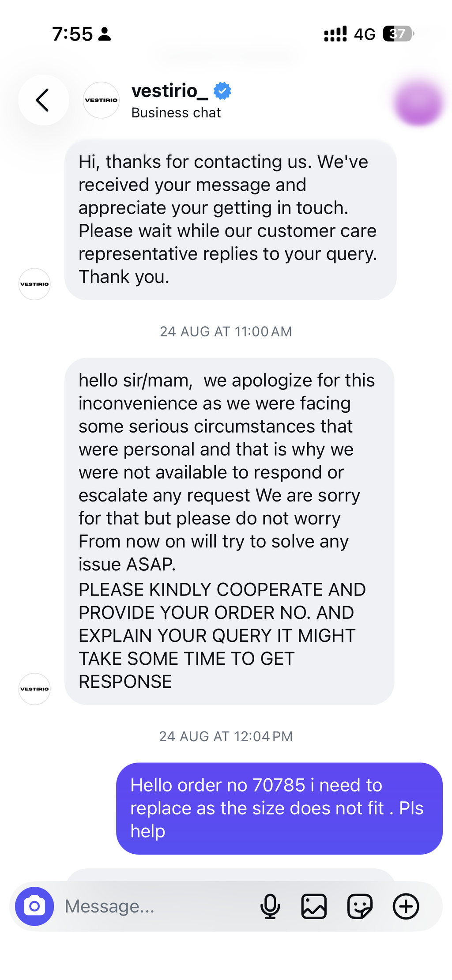Open Vestirio profile picture in header
The height and width of the screenshot is (980, 452).
pyautogui.click(x=101, y=100)
